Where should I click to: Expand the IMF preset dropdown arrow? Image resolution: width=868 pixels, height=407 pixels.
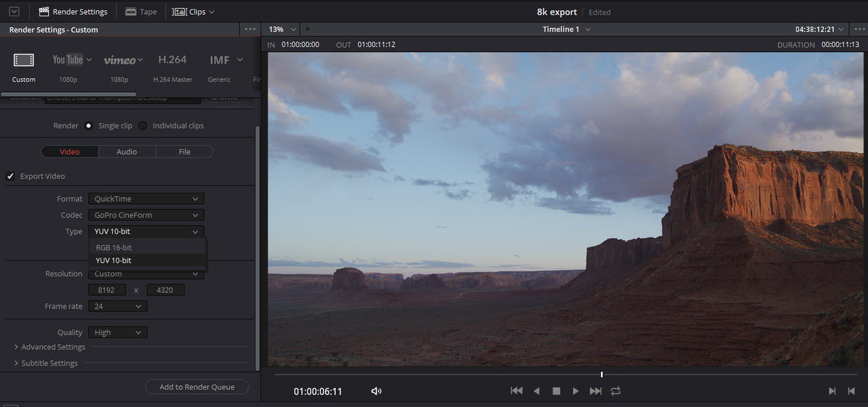240,60
